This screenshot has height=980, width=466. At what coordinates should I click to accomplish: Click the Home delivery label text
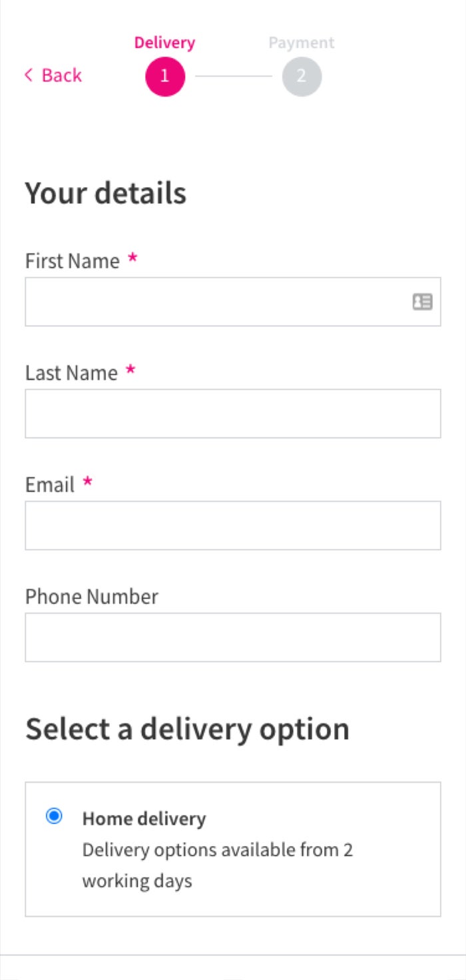(144, 818)
